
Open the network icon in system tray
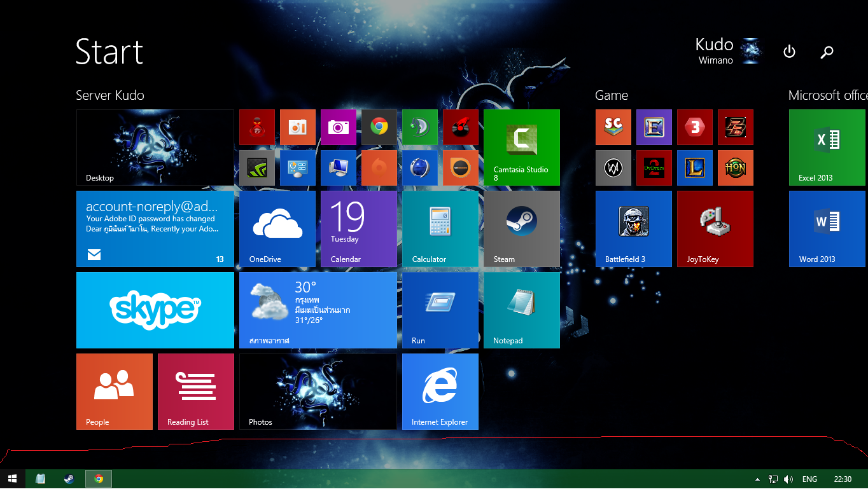tap(773, 479)
